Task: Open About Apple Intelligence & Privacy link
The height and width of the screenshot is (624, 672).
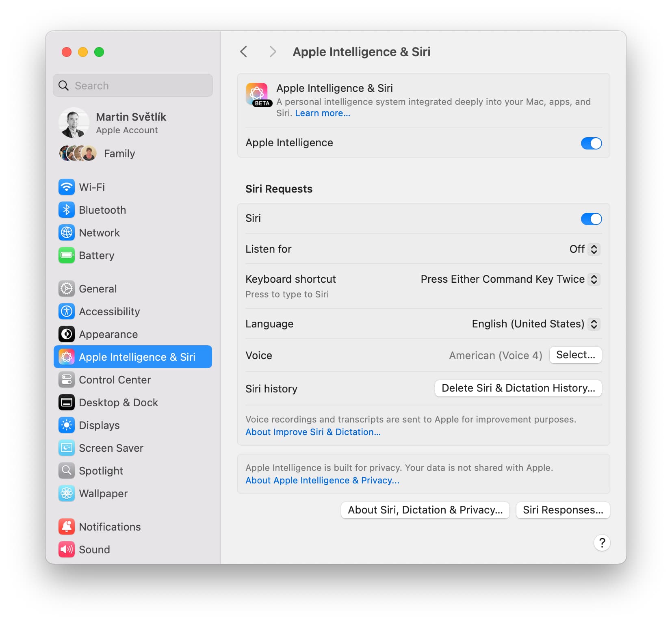Action: tap(322, 481)
